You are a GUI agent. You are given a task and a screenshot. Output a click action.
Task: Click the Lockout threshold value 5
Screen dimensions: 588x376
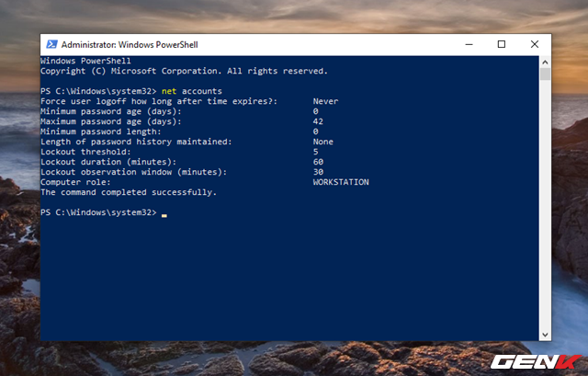pos(315,152)
